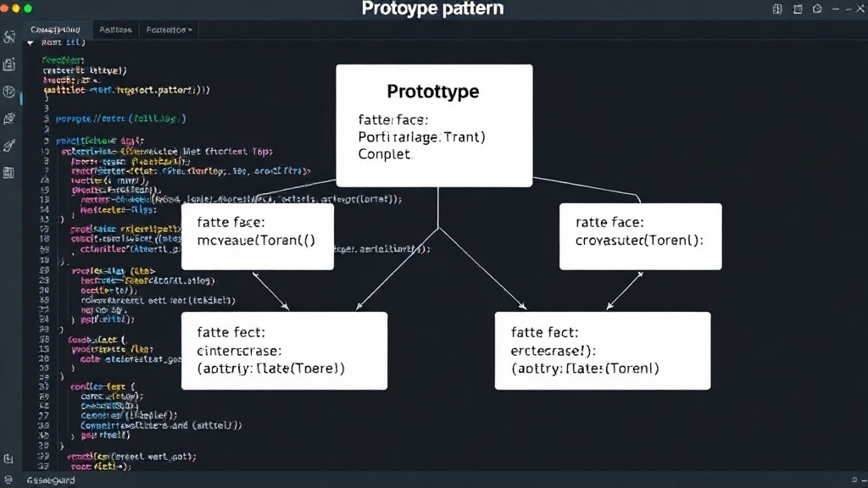Click the 'Protoype pattern' window title
This screenshot has width=868, height=488.
(432, 8)
